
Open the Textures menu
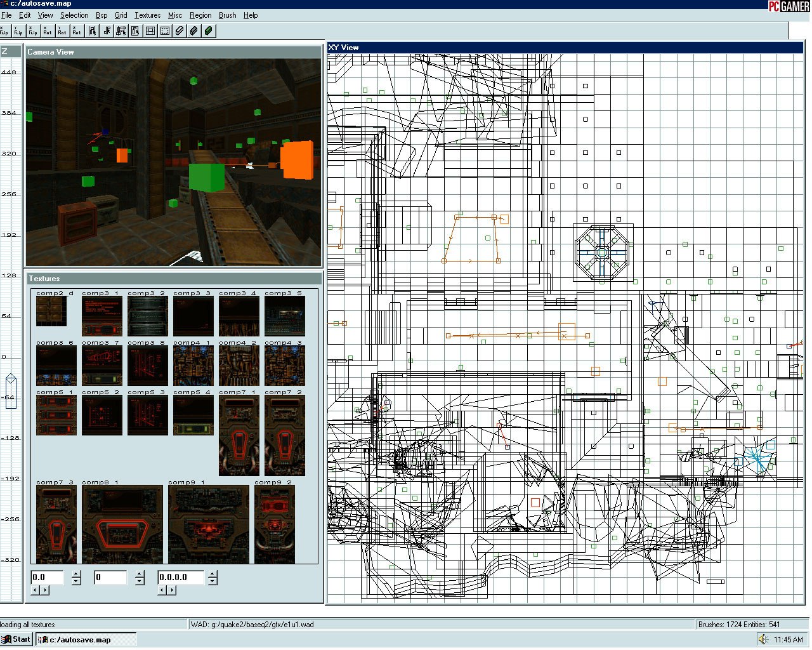(147, 15)
